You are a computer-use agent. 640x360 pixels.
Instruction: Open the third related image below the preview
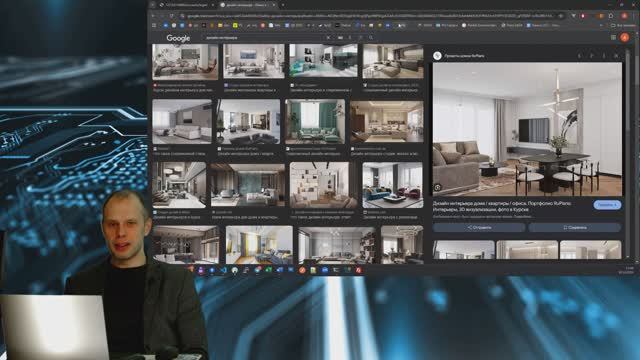pos(590,249)
